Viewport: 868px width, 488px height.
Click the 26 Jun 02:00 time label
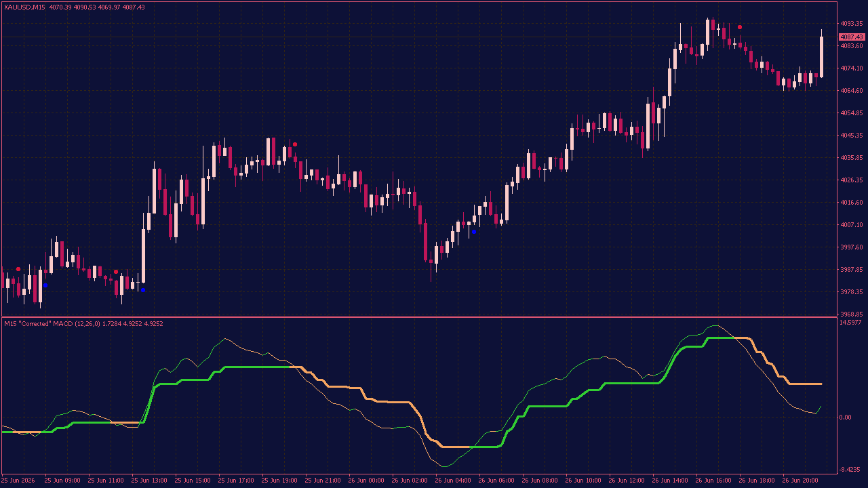(x=410, y=480)
